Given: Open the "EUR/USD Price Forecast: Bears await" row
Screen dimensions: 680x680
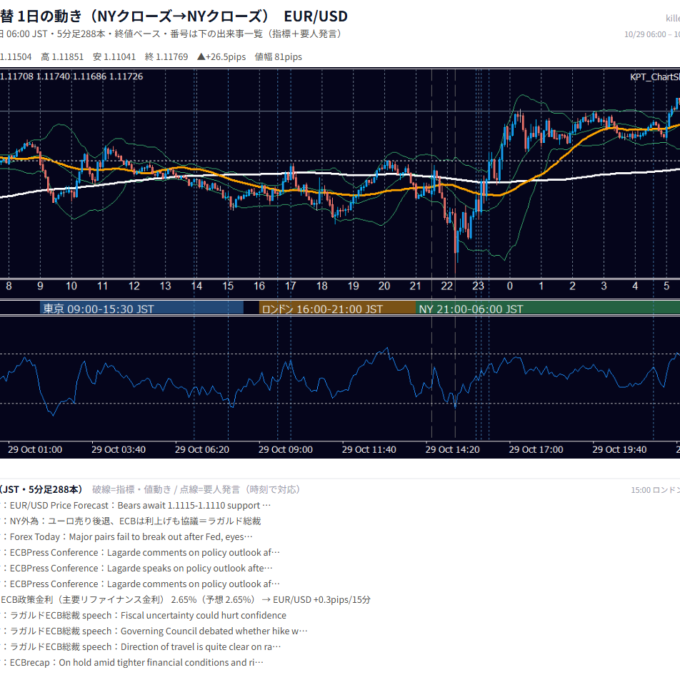Looking at the screenshot, I should coord(135,506).
